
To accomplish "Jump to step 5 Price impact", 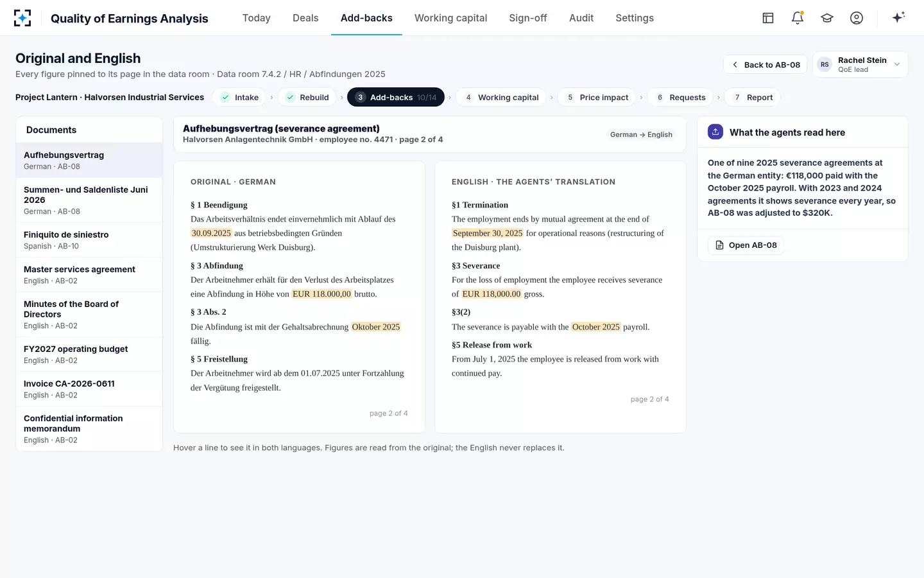I will pyautogui.click(x=597, y=97).
